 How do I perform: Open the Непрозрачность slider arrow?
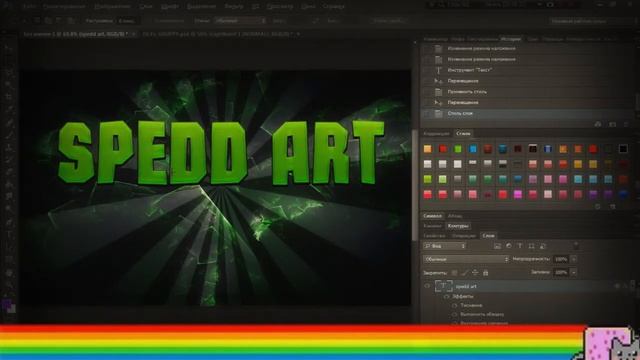[573, 259]
